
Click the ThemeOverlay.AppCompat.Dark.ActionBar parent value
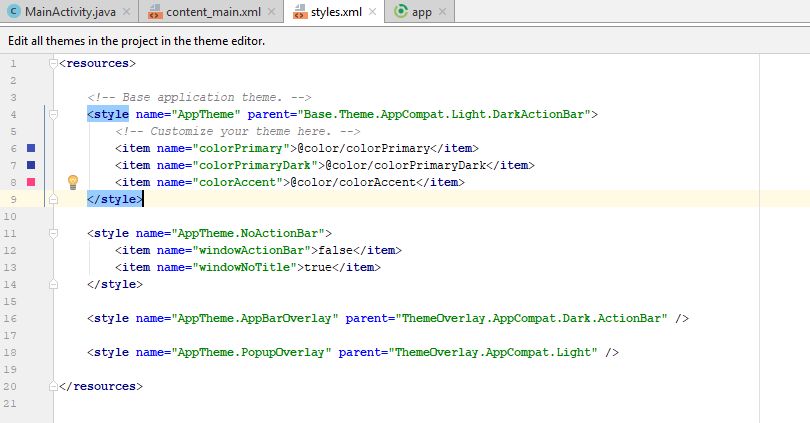point(532,318)
